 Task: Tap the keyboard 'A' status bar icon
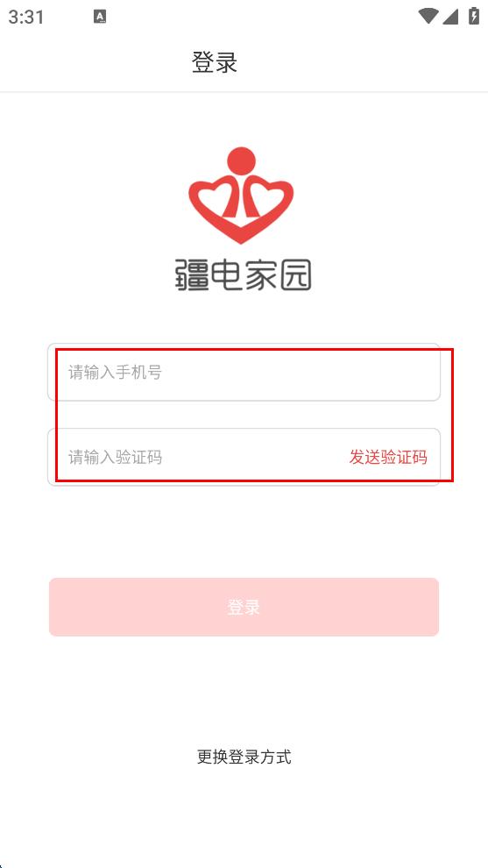coord(100,18)
